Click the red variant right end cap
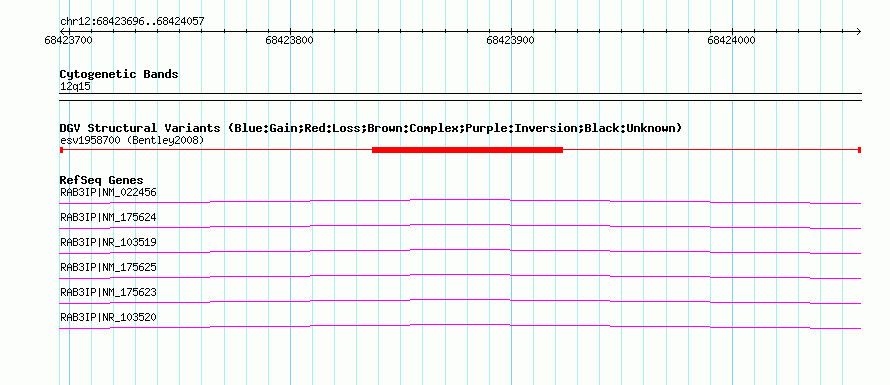The width and height of the screenshot is (890, 385). [860, 149]
